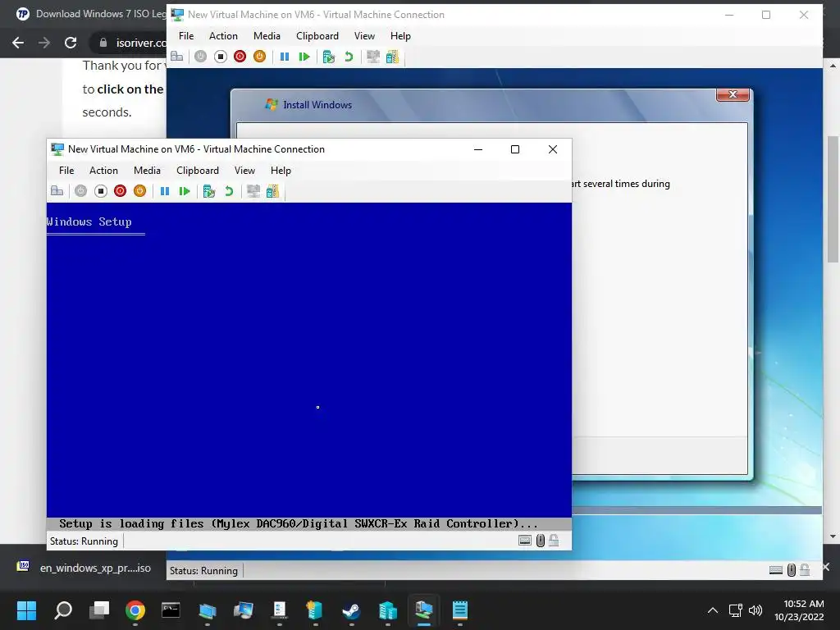This screenshot has width=840, height=630.
Task: Open View menu in front VM window
Action: (x=244, y=171)
